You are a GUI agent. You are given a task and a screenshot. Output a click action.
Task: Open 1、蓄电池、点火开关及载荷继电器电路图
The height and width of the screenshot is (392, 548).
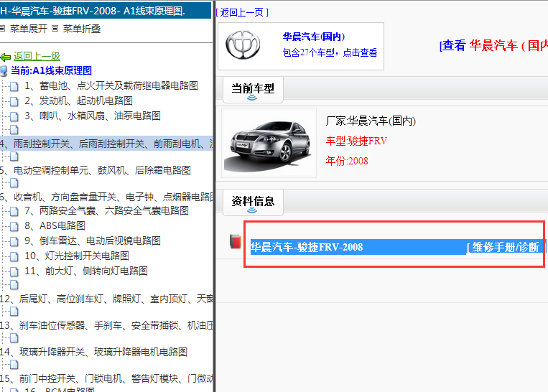111,85
